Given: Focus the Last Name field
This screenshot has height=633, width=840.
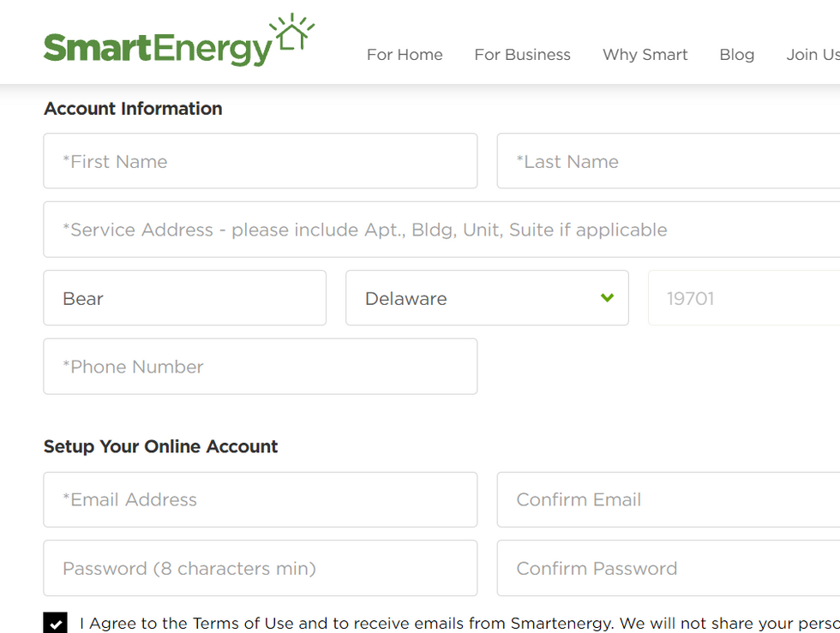Looking at the screenshot, I should pos(669,161).
